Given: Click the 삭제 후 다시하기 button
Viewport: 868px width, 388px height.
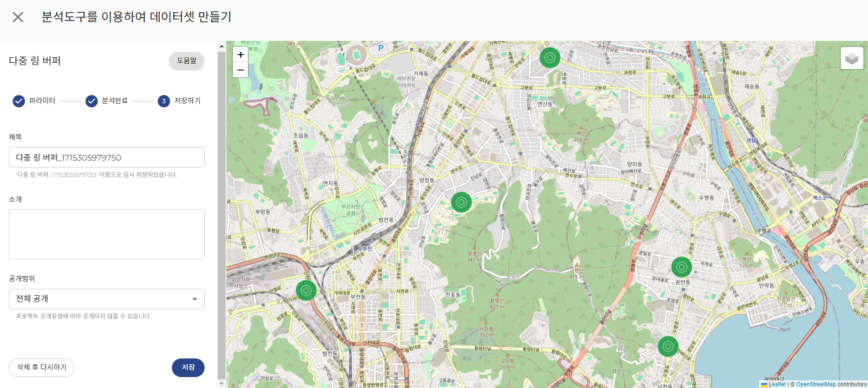Looking at the screenshot, I should [x=41, y=368].
